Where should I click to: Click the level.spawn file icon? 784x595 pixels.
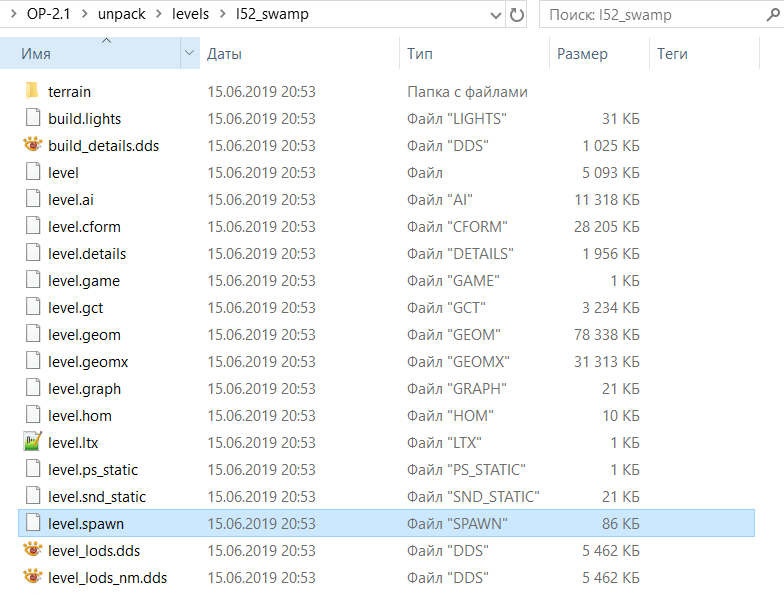pos(33,523)
